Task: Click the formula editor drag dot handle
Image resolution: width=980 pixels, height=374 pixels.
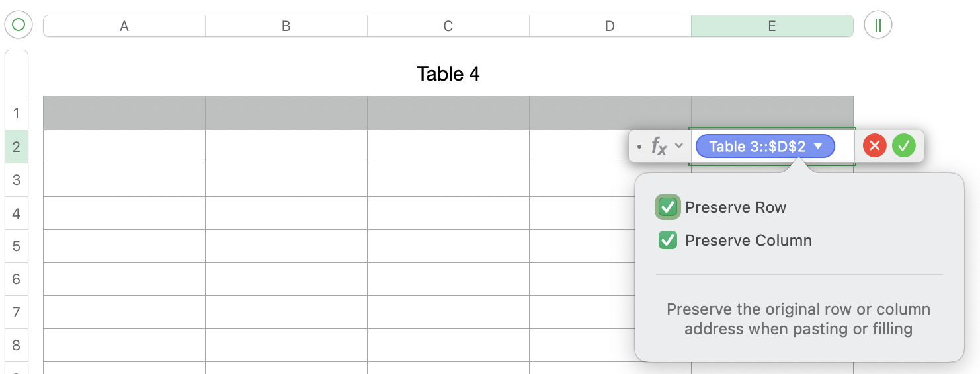Action: pos(639,147)
